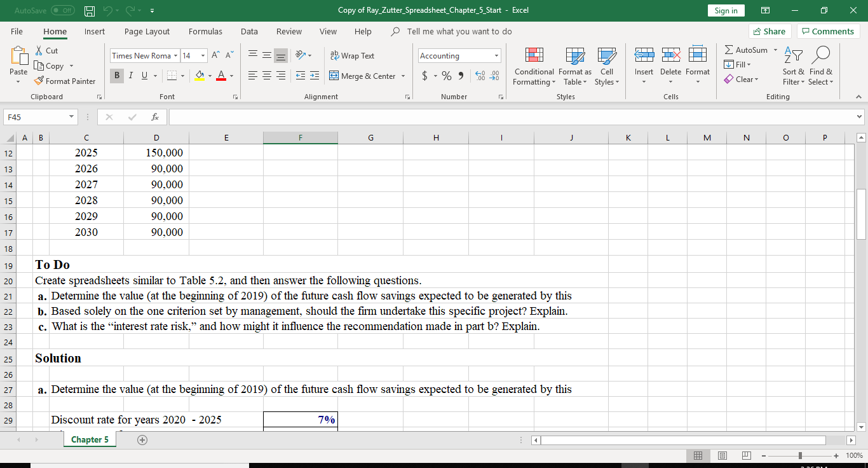Open the Font Size dropdown
868x468 pixels.
point(203,55)
